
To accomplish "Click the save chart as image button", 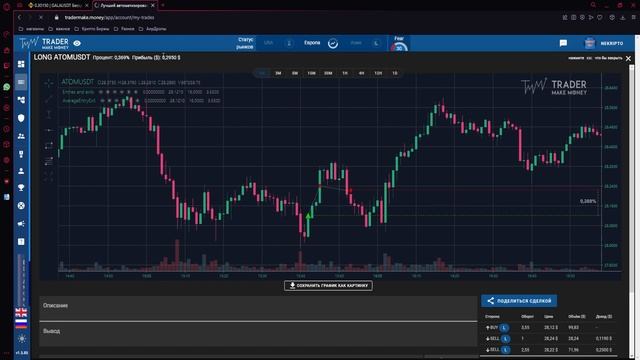I will coord(328,285).
